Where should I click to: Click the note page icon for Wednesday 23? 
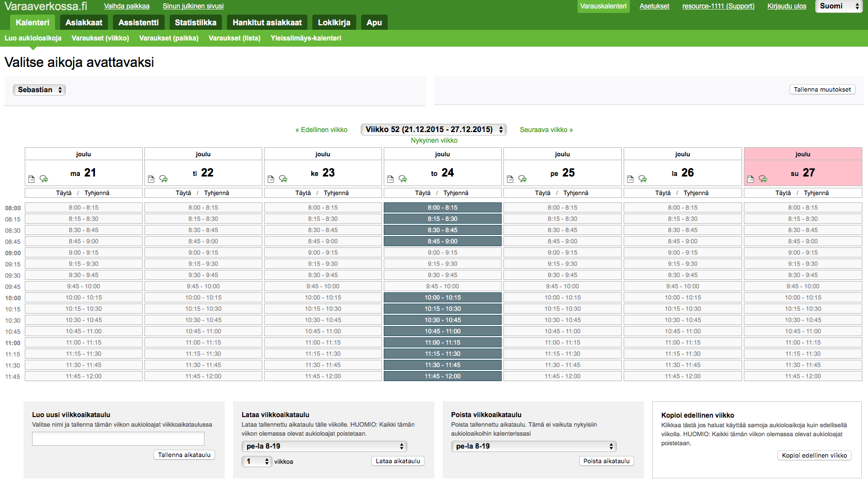click(x=271, y=179)
